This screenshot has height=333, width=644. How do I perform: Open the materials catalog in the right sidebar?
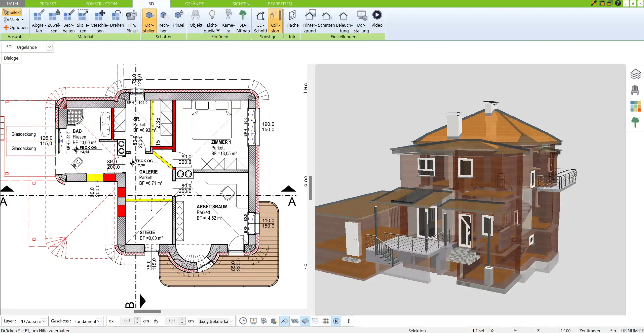tap(635, 106)
